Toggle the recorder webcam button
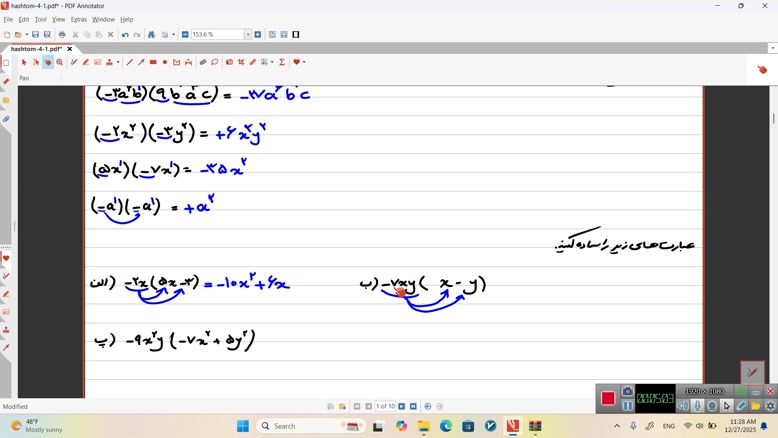778x438 pixels. 712,406
